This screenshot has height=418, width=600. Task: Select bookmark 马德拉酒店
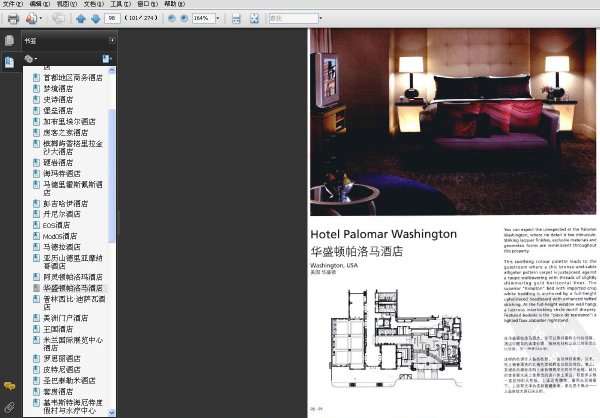(62, 247)
